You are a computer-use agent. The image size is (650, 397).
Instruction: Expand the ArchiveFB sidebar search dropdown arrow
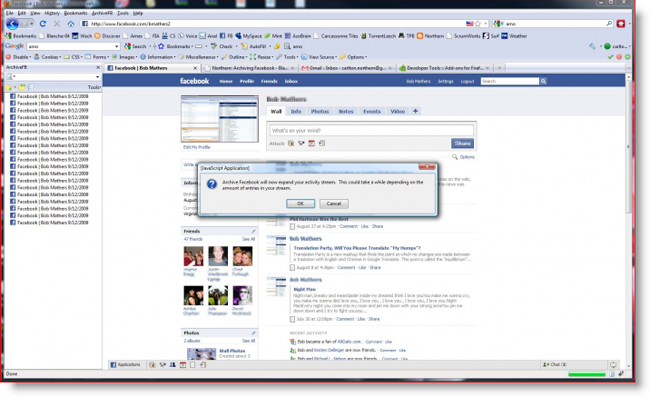click(x=97, y=77)
